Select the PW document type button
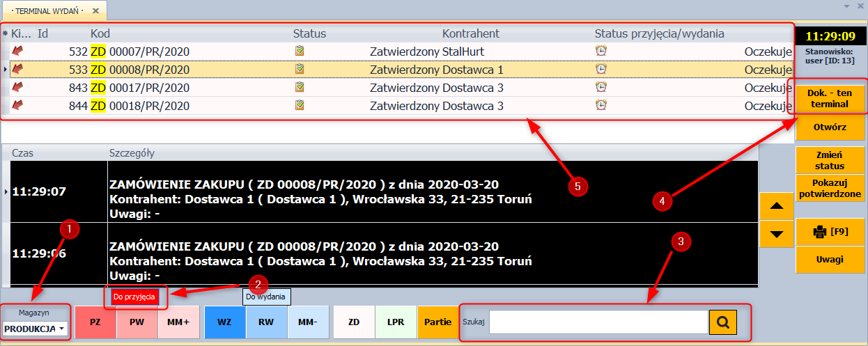 click(x=137, y=322)
